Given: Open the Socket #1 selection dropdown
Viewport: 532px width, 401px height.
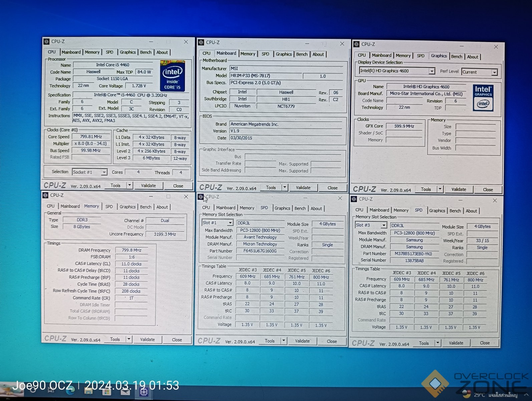Looking at the screenshot, I should pyautogui.click(x=104, y=172).
